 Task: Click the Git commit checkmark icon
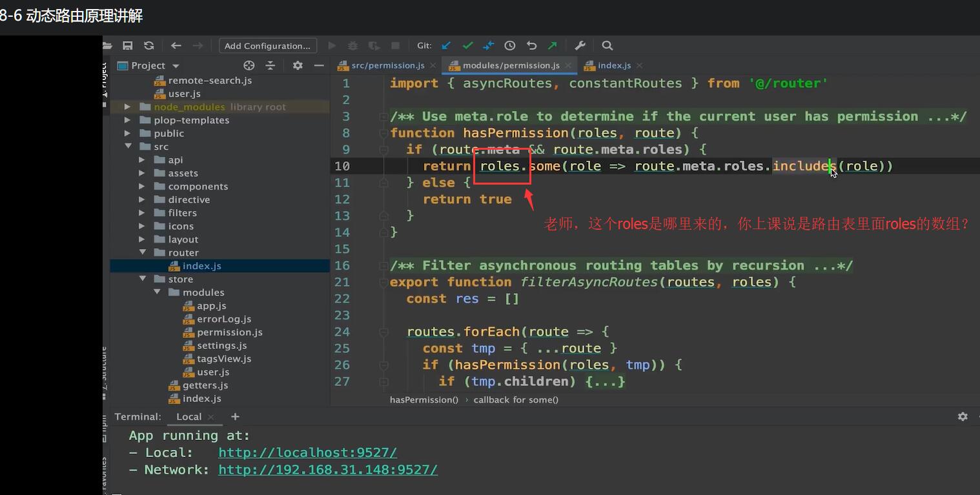pos(467,46)
